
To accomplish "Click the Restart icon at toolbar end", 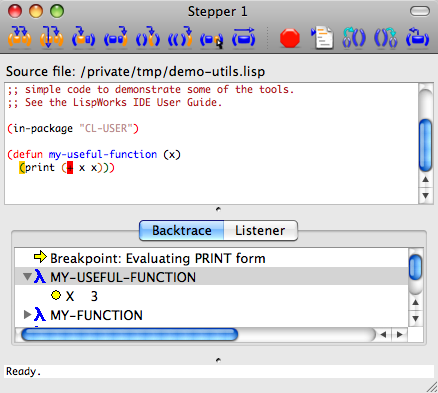I will point(417,38).
